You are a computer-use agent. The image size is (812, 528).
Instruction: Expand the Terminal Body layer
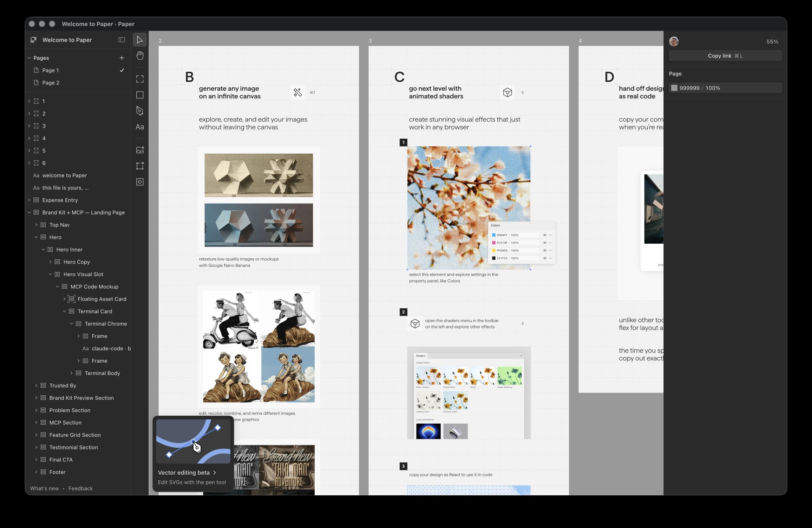click(72, 373)
